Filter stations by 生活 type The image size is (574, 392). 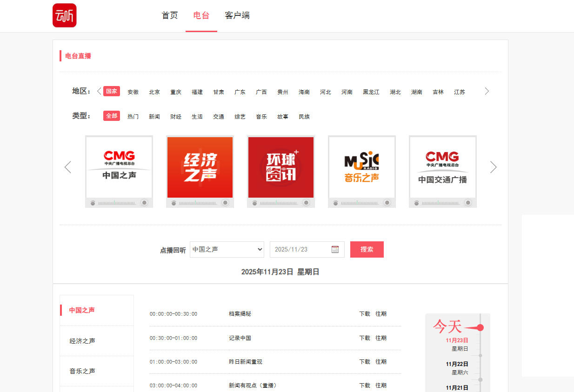click(x=197, y=117)
